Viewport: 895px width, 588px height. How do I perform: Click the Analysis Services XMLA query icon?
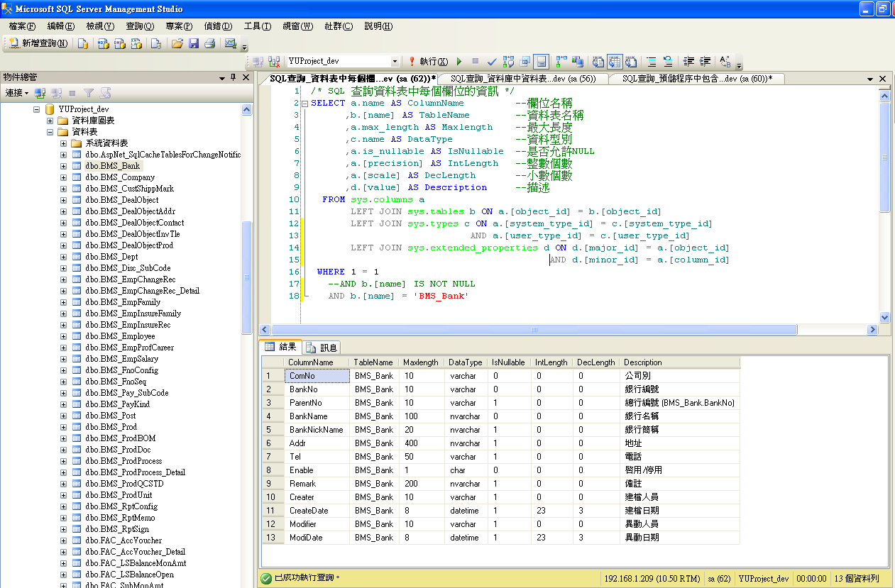pos(137,43)
